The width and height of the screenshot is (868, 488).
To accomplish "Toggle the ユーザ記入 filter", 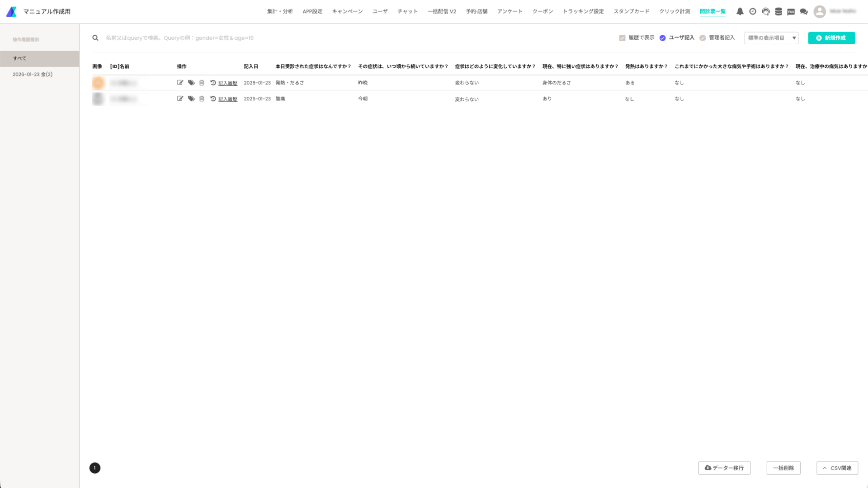I will click(x=662, y=38).
